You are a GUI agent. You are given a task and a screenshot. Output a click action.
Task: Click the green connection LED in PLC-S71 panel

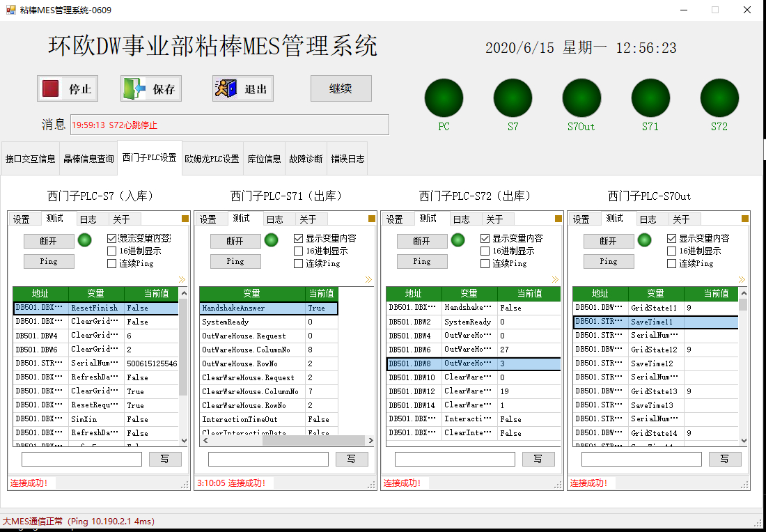(x=271, y=240)
